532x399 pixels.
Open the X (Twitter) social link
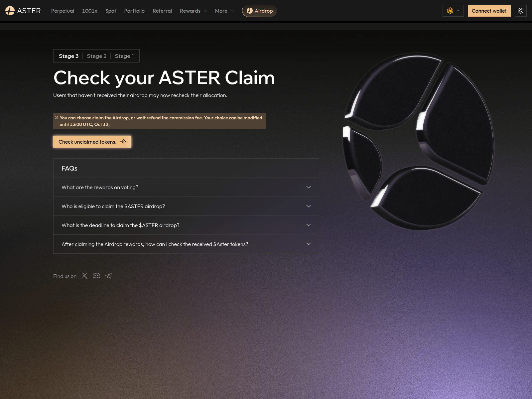coord(84,276)
